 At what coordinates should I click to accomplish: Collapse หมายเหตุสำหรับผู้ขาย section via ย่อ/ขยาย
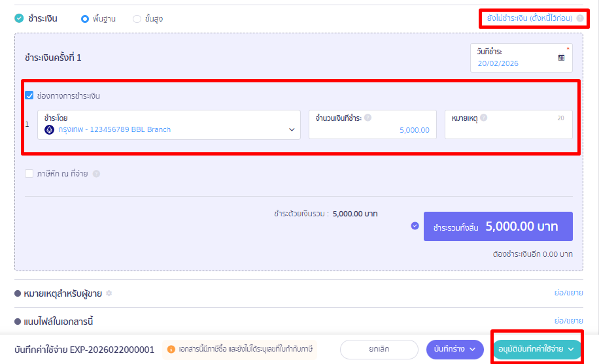[568, 293]
